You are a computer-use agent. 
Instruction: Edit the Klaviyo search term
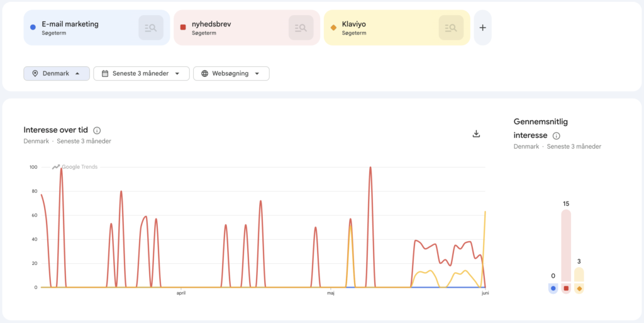pos(353,24)
